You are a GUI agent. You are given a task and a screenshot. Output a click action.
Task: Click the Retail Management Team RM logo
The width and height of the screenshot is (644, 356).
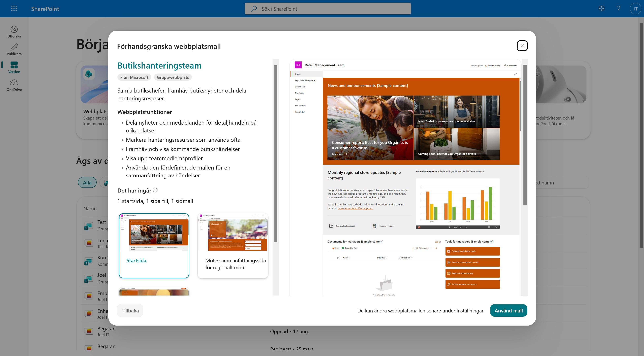click(x=298, y=65)
